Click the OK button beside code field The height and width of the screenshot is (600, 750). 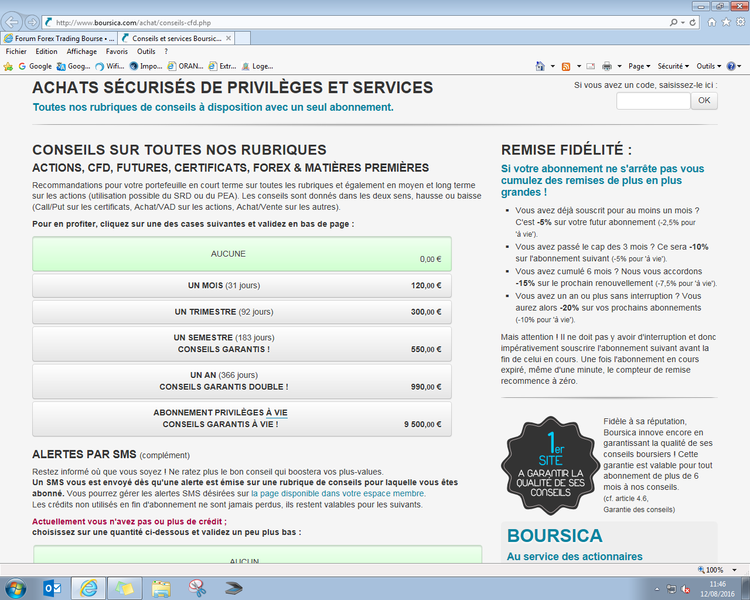click(704, 100)
